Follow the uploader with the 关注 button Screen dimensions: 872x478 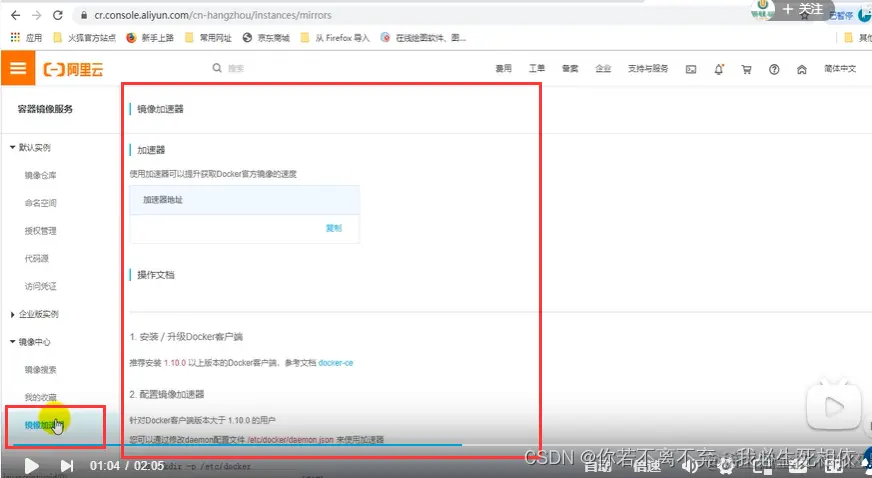coord(802,9)
